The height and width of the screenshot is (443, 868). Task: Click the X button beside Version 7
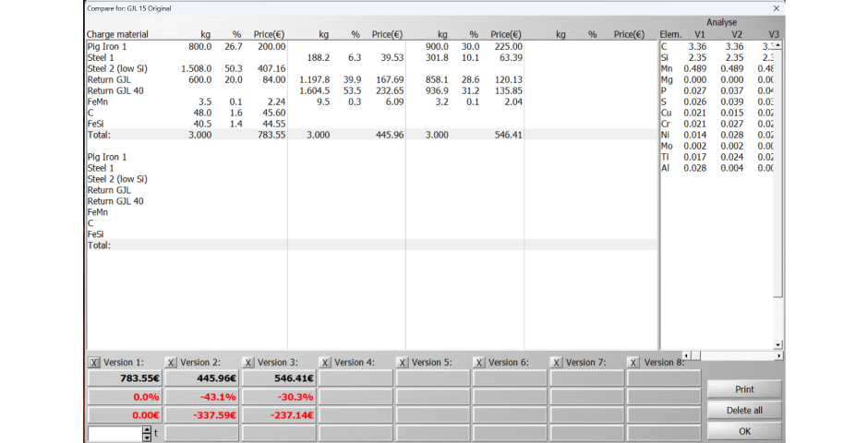[x=556, y=363]
